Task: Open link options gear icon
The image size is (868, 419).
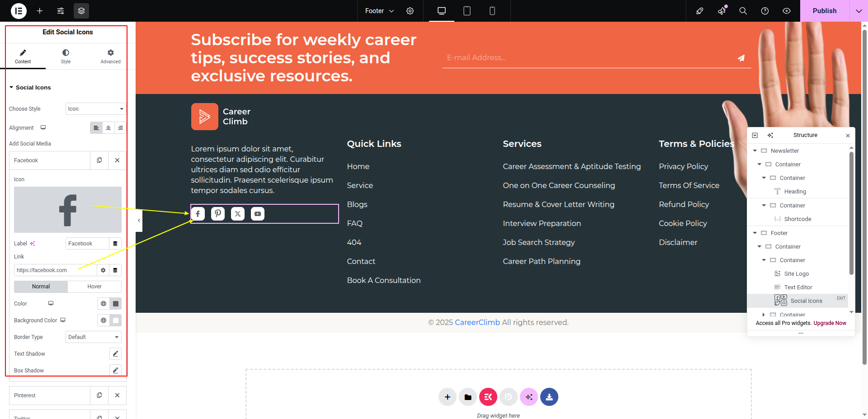Action: 103,270
